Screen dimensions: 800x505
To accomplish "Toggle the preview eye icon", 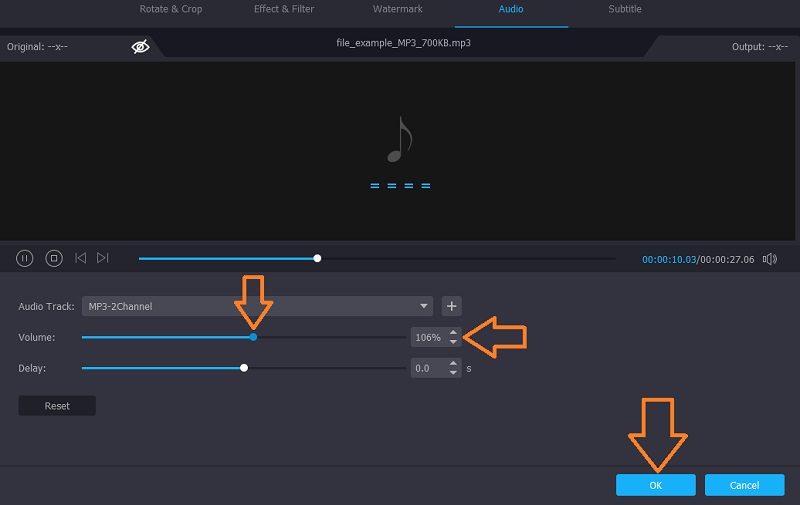I will (140, 46).
